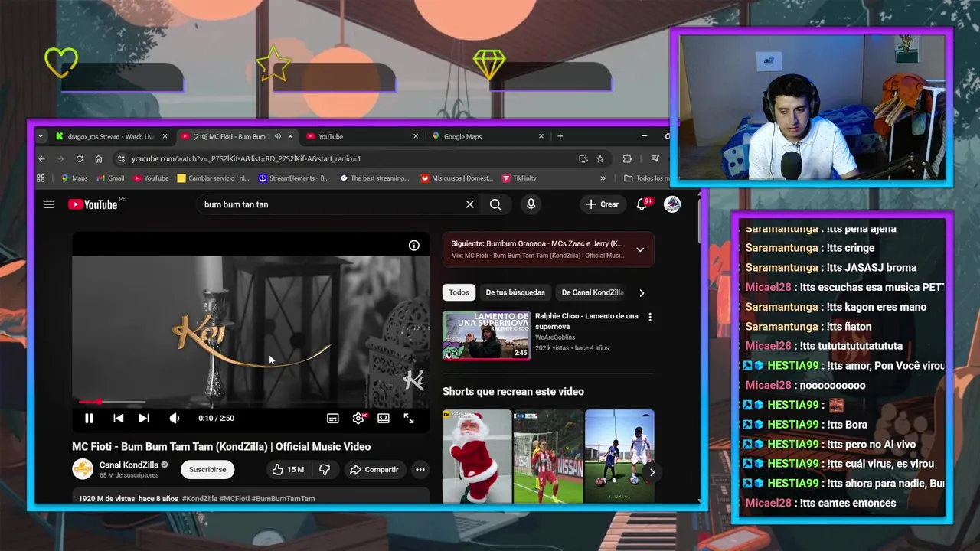Pause the YouTube video

point(89,418)
